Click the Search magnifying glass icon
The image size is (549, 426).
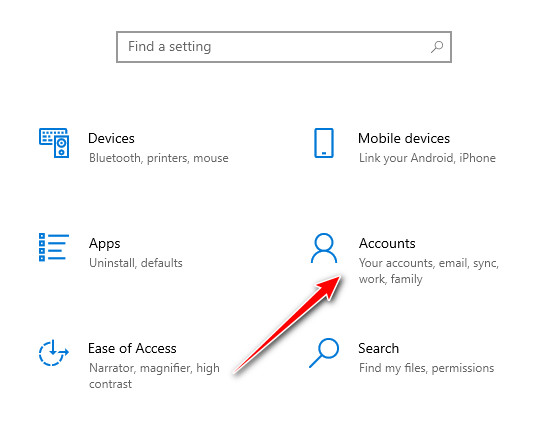[x=324, y=353]
